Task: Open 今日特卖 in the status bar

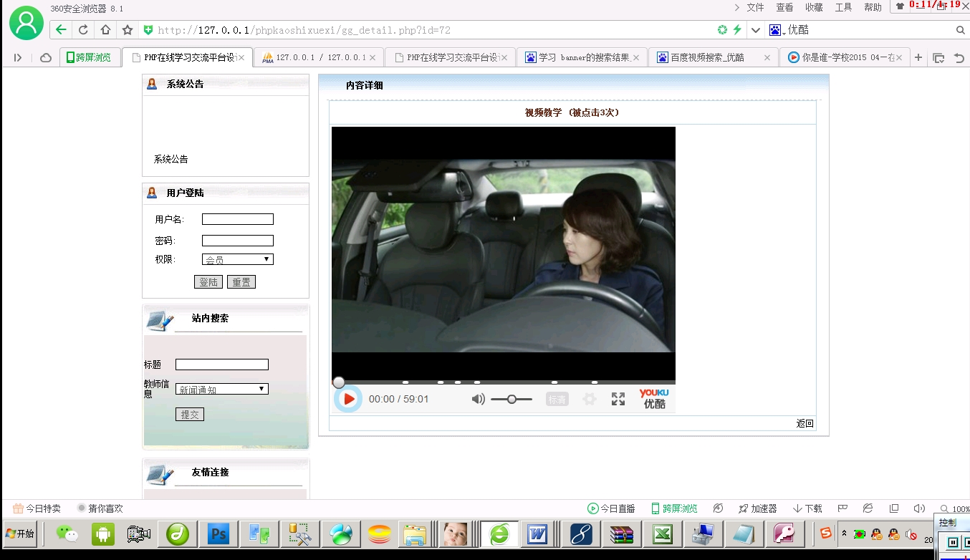Action: pyautogui.click(x=37, y=508)
